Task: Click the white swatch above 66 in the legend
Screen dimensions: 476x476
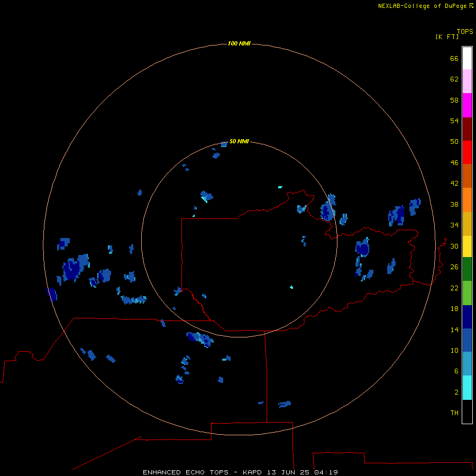Action: pyautogui.click(x=467, y=58)
